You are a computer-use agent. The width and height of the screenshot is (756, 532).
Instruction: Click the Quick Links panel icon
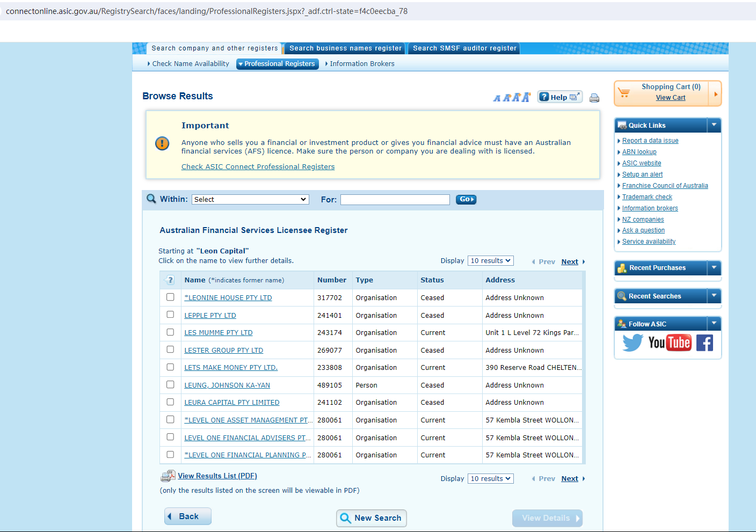click(622, 126)
